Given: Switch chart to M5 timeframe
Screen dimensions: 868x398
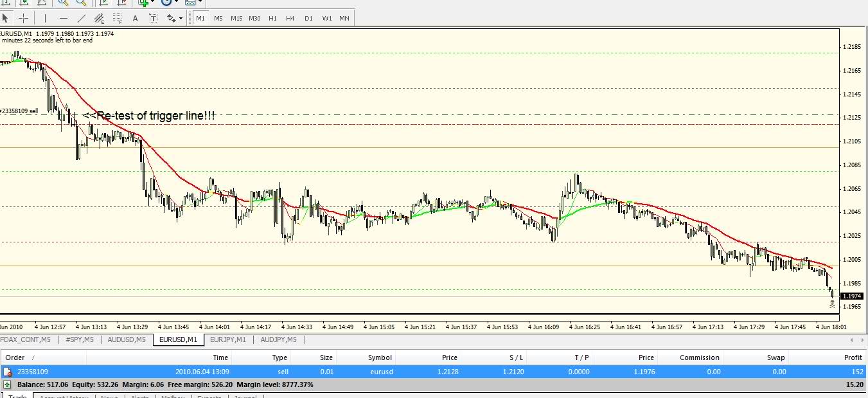Looking at the screenshot, I should (x=218, y=18).
